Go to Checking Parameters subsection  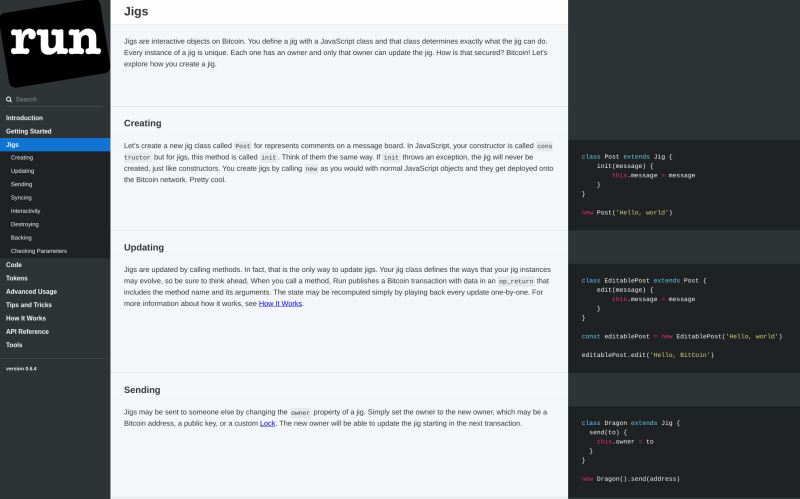[x=39, y=251]
